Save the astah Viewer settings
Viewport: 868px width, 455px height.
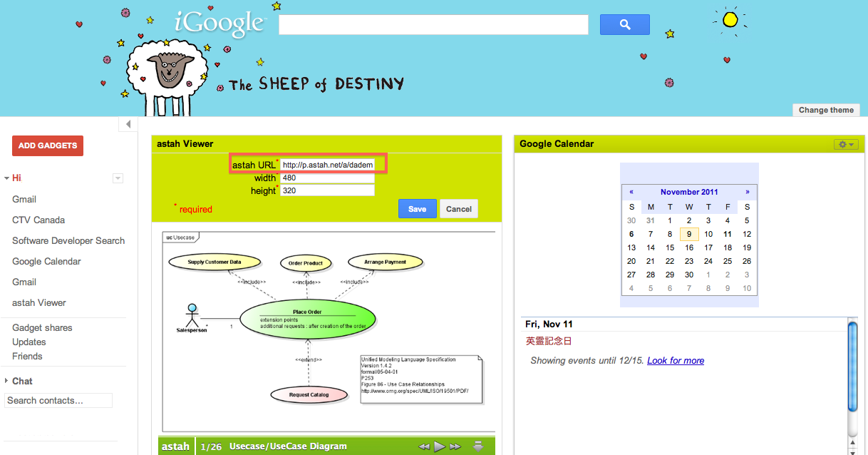[x=417, y=209]
